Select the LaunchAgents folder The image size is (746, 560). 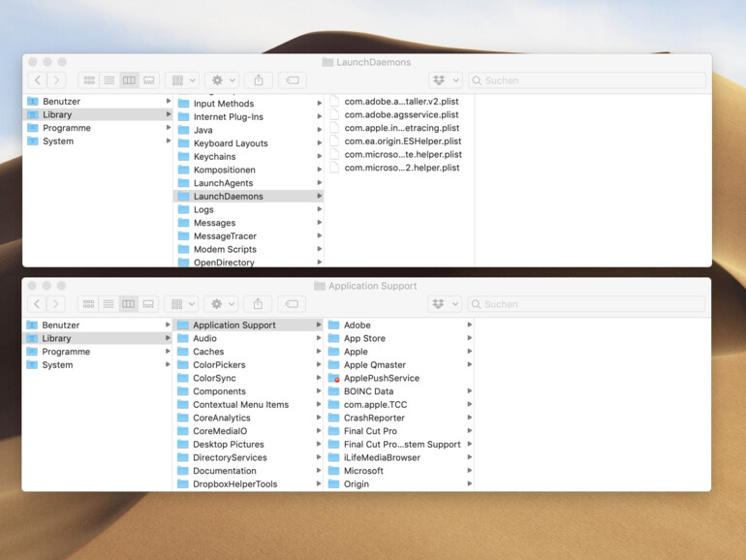pos(223,183)
